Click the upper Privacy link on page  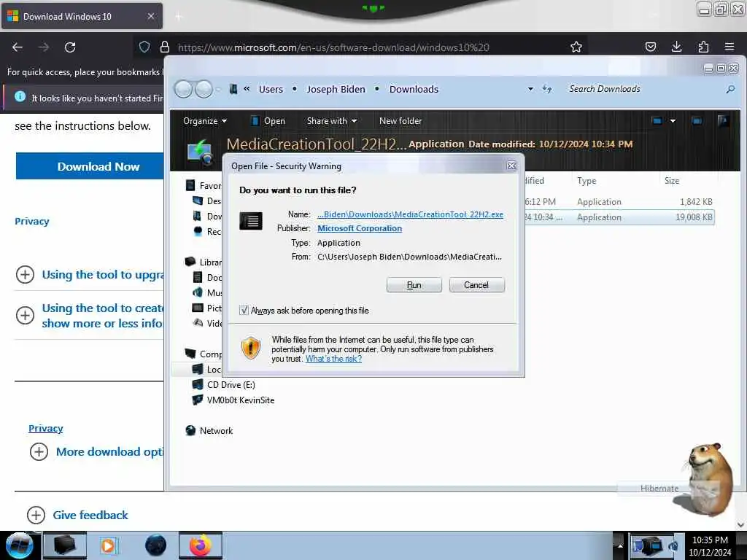32,221
